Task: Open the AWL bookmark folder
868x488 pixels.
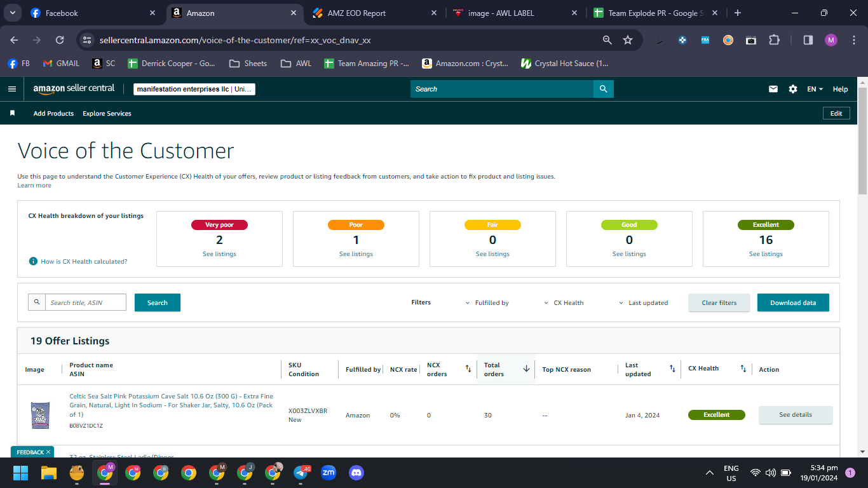Action: click(296, 64)
